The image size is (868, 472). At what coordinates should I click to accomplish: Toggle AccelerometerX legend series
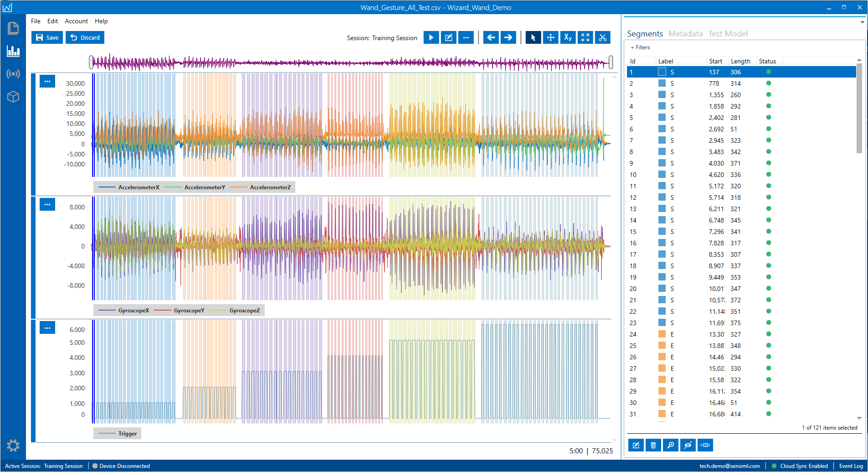tap(129, 187)
